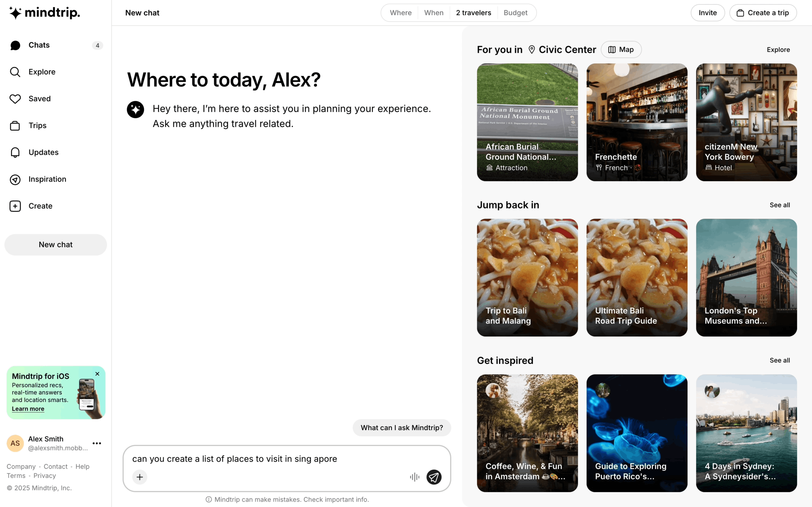This screenshot has height=507, width=812.
Task: Click the plus attachment icon in chat box
Action: click(x=140, y=477)
